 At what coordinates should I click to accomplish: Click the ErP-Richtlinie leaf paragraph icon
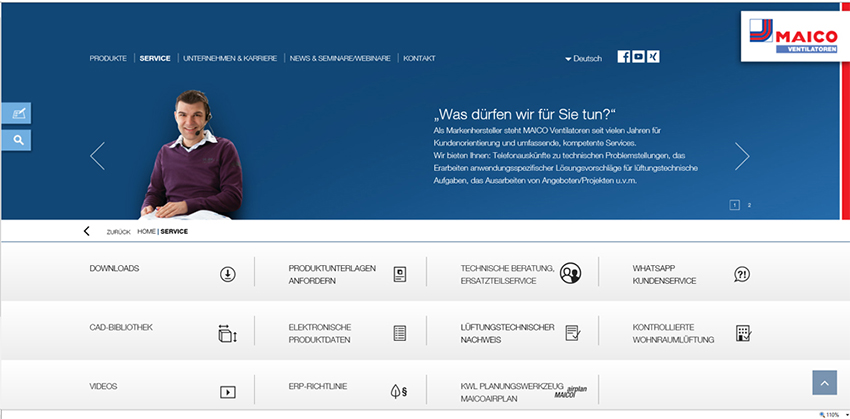[399, 391]
